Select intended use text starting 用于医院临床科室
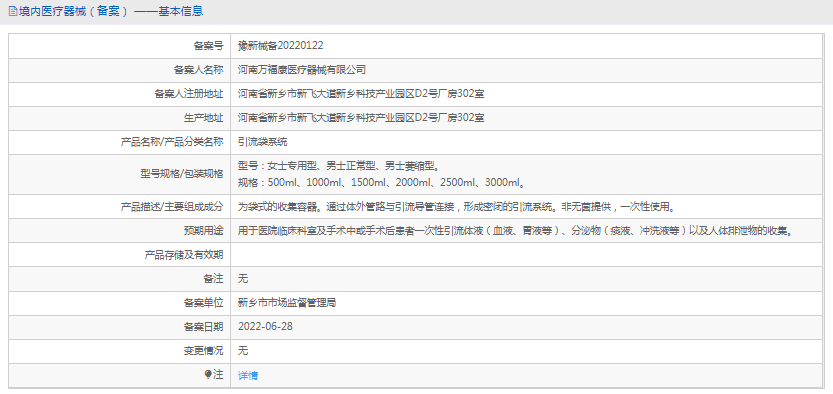Viewport: 833px width, 394px height. coord(516,230)
